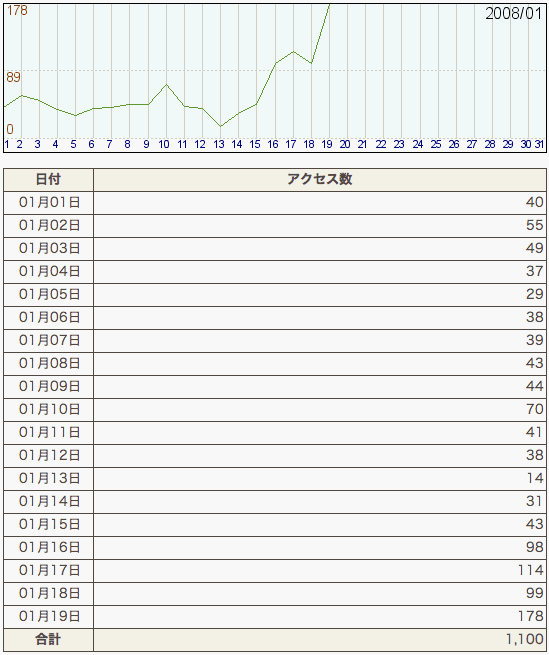
Task: Select the 01月04日 date cell
Action: coord(48,272)
